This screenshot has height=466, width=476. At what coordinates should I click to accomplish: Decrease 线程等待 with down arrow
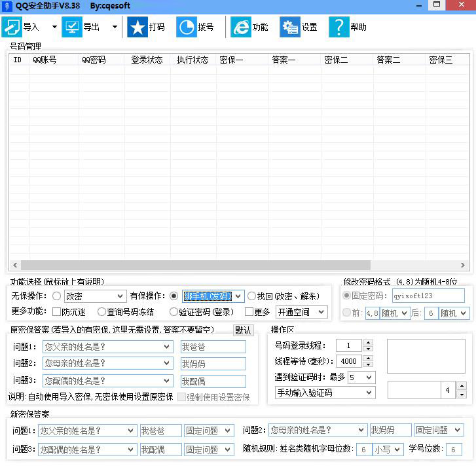pyautogui.click(x=368, y=364)
